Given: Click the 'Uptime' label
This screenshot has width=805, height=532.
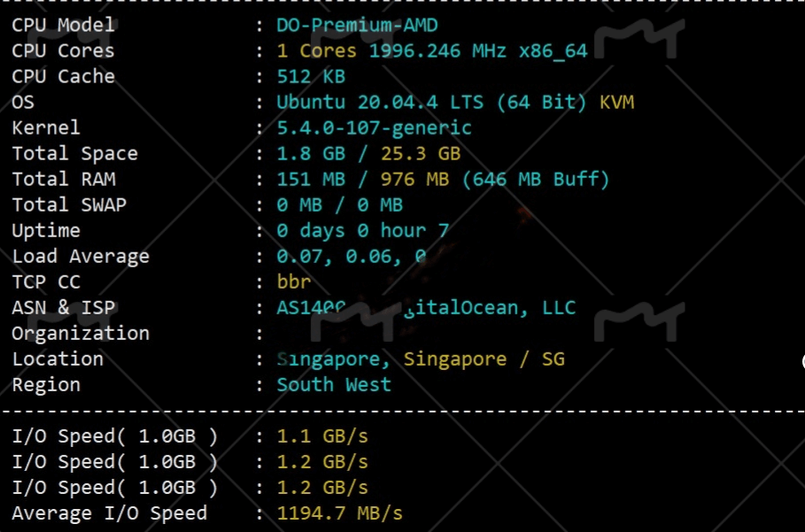Looking at the screenshot, I should pyautogui.click(x=46, y=231).
